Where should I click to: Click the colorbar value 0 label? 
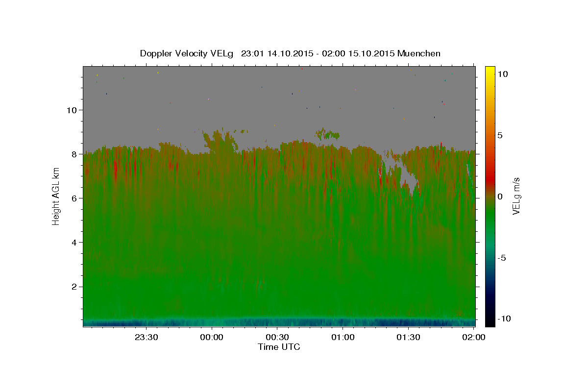[500, 196]
